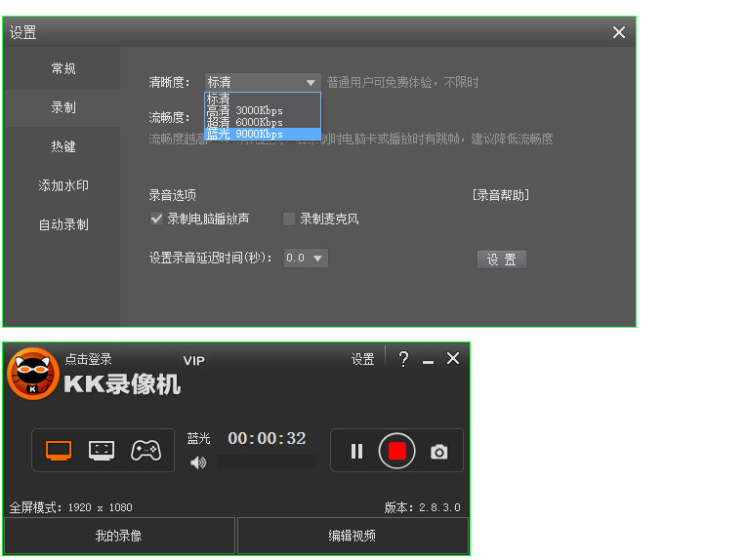Click the 流畅度 label
Screen dimensions: 747x560
coord(169,117)
